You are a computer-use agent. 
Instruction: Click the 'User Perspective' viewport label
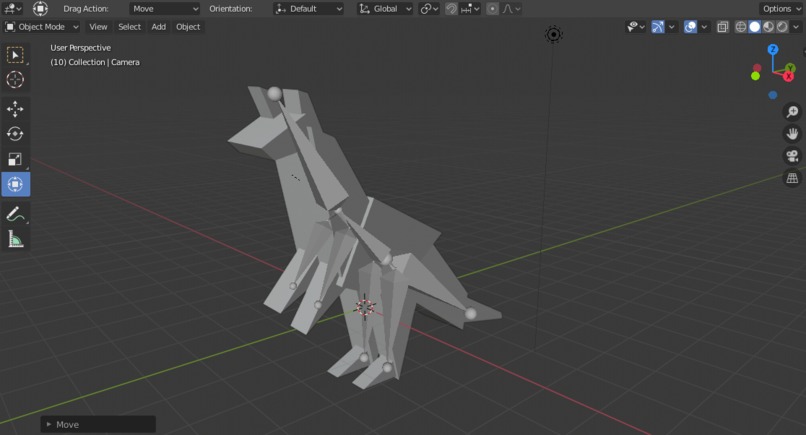coord(81,47)
